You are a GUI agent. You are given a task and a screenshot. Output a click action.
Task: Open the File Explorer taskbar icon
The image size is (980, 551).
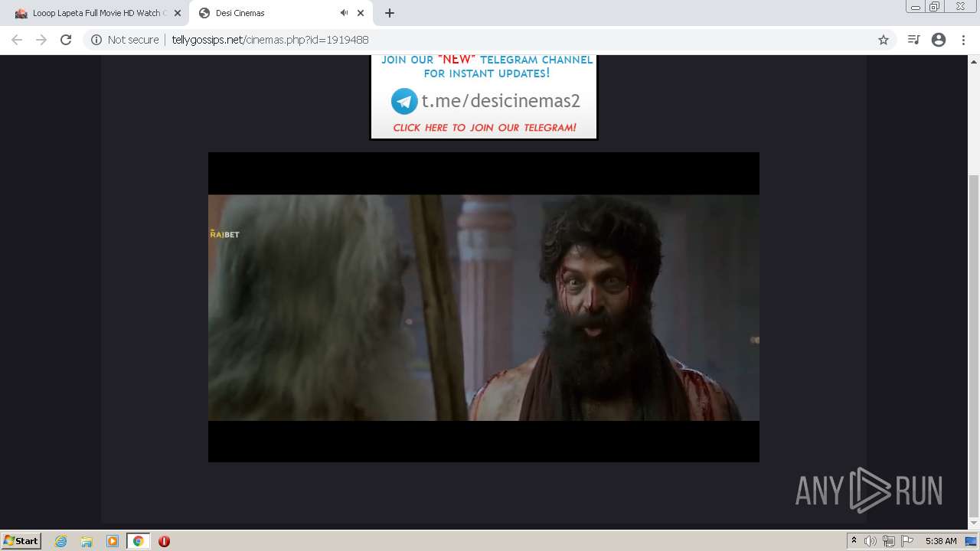point(87,541)
